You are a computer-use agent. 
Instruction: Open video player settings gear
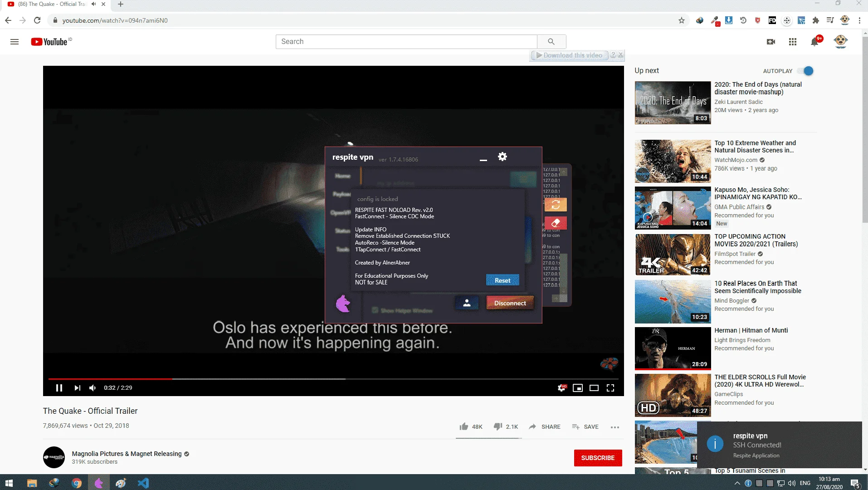561,388
